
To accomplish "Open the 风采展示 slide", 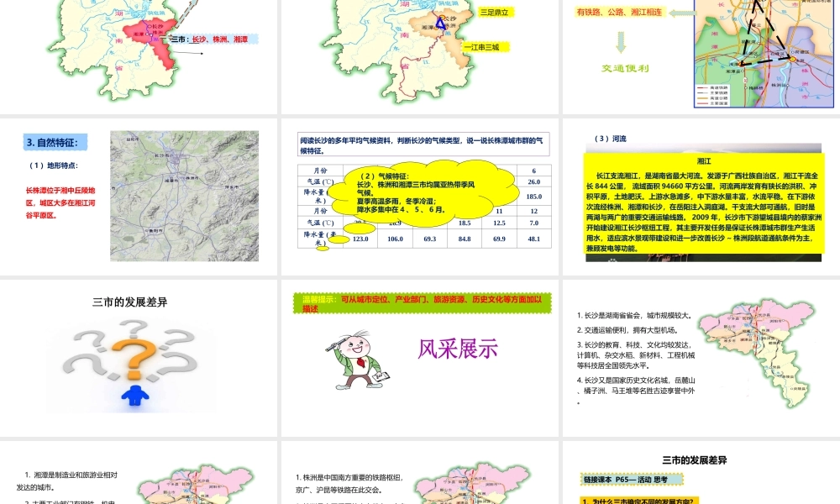I will point(419,358).
